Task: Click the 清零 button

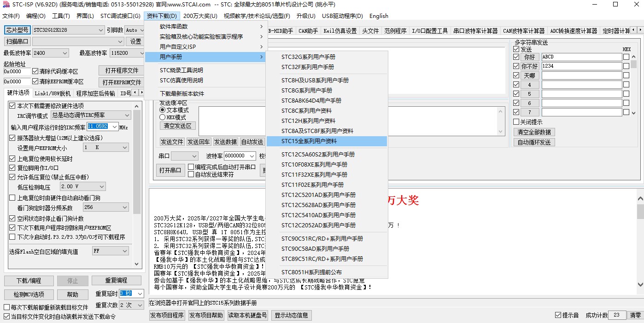Action: 635,315
